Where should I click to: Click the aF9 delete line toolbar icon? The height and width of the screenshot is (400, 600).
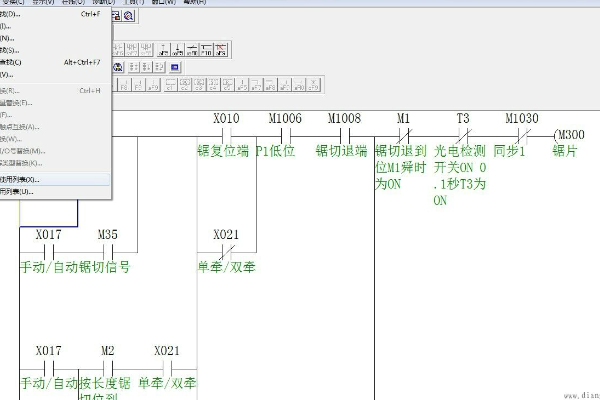(221, 48)
